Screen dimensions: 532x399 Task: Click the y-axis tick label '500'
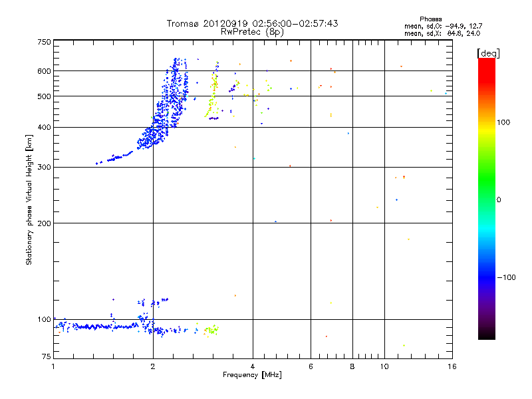tap(44, 96)
